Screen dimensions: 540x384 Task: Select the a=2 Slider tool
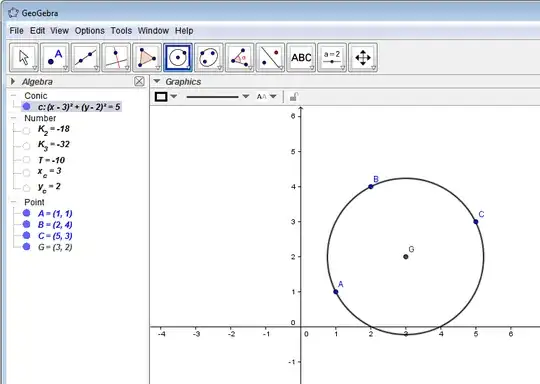tap(332, 58)
